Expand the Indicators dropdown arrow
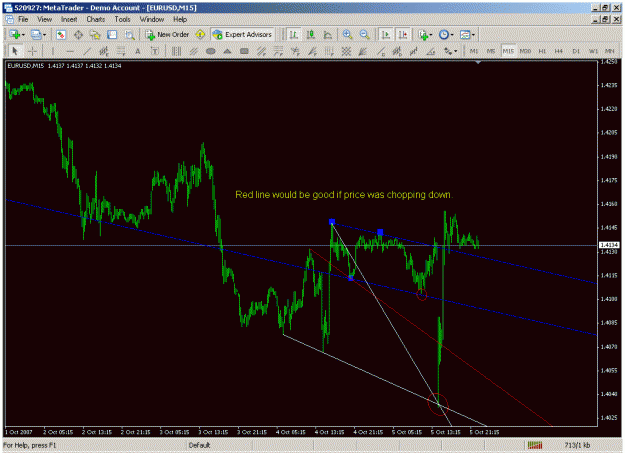The height and width of the screenshot is (453, 625). (x=431, y=35)
